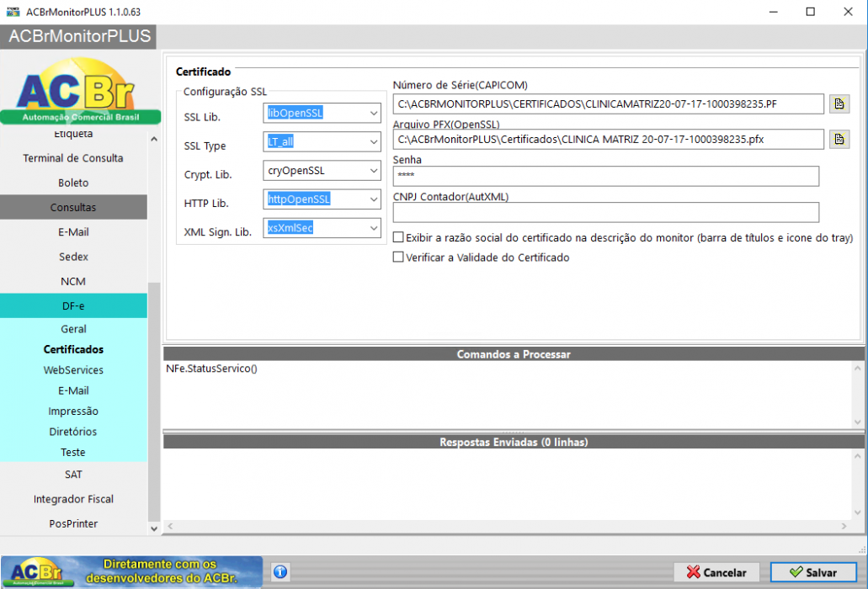Open Diretórios under DF-e
This screenshot has height=589, width=868.
[x=73, y=432]
